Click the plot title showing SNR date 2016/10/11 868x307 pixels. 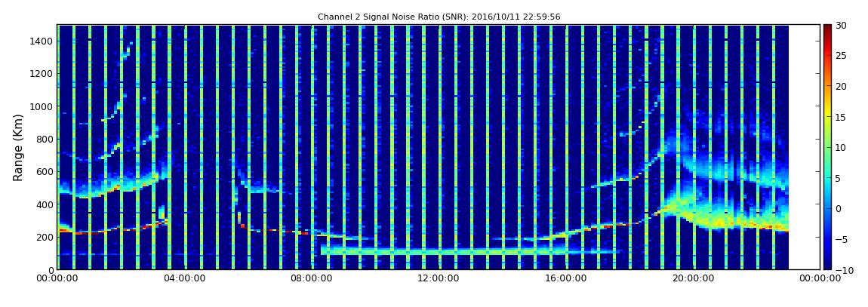click(439, 17)
